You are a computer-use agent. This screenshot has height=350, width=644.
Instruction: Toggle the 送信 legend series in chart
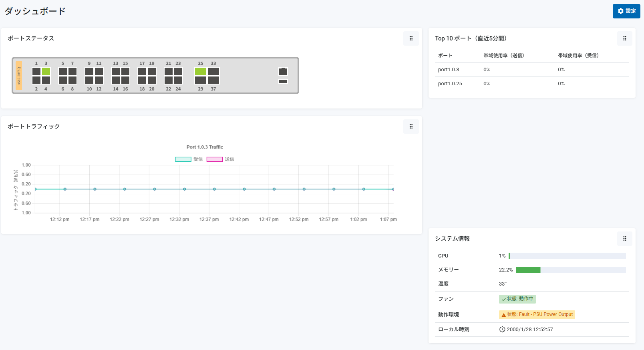pos(220,159)
